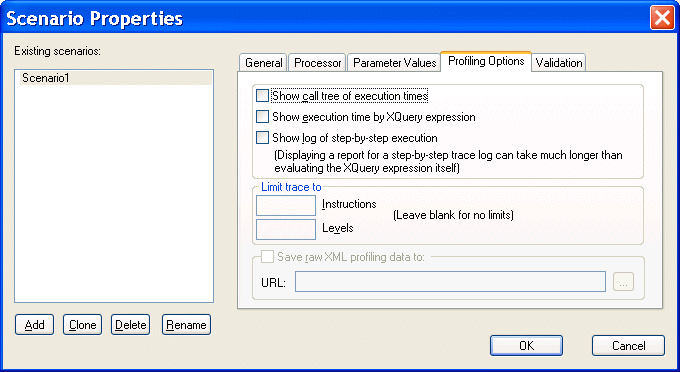Click the Profiling Options tab
The height and width of the screenshot is (372, 680).
point(486,61)
